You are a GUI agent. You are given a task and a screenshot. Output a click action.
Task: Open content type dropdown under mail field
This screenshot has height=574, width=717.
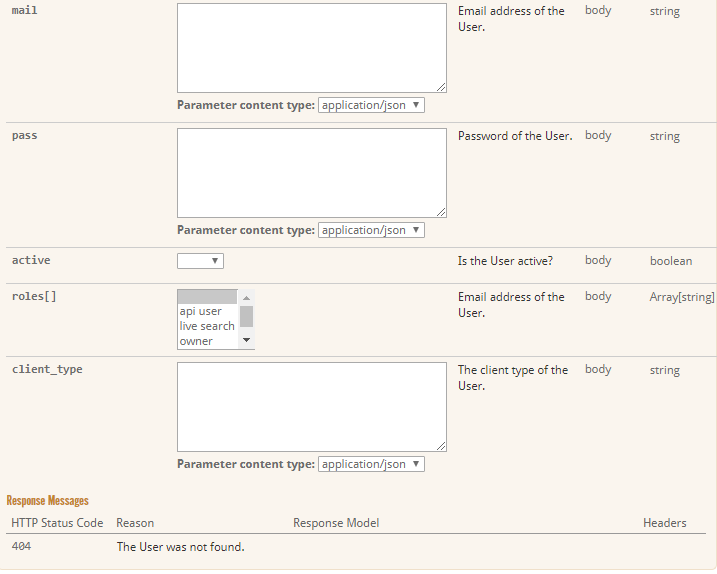(x=371, y=105)
